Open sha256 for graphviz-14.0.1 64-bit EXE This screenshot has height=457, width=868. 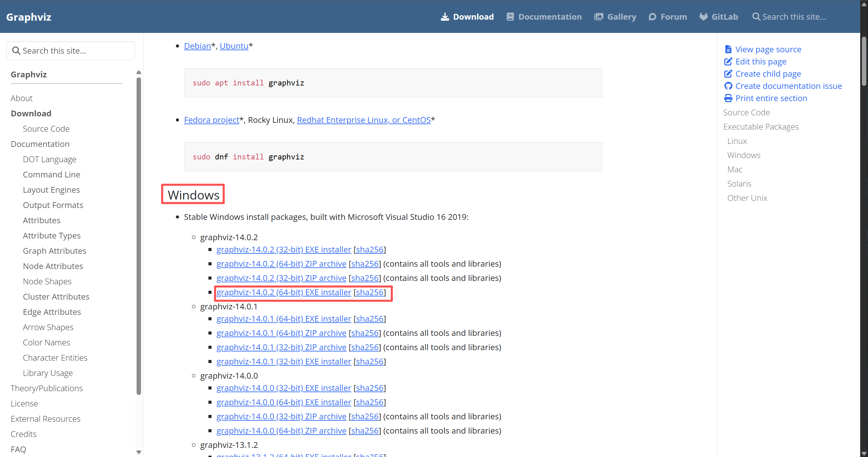pyautogui.click(x=369, y=319)
